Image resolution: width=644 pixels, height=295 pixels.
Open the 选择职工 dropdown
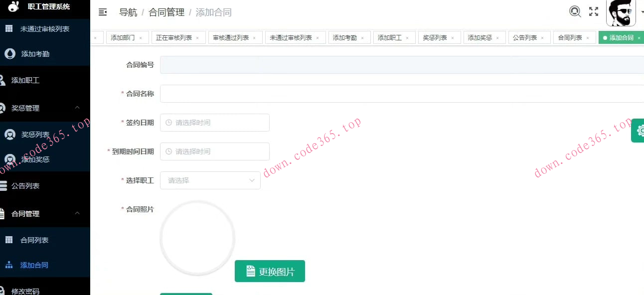pyautogui.click(x=210, y=180)
